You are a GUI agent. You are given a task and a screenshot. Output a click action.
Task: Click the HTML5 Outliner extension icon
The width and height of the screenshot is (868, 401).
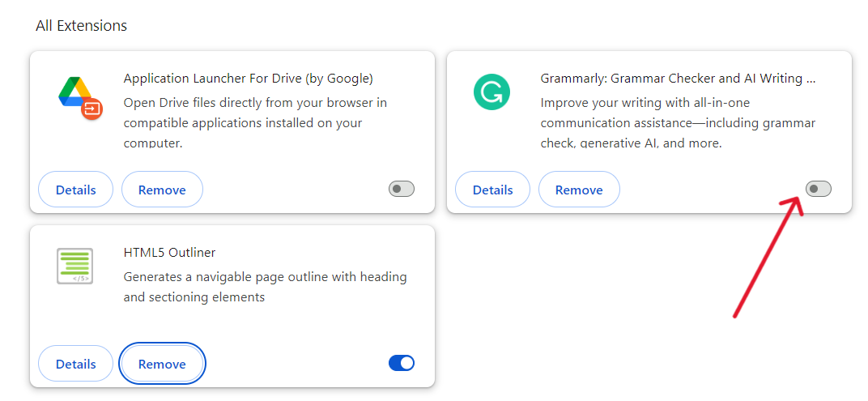75,266
